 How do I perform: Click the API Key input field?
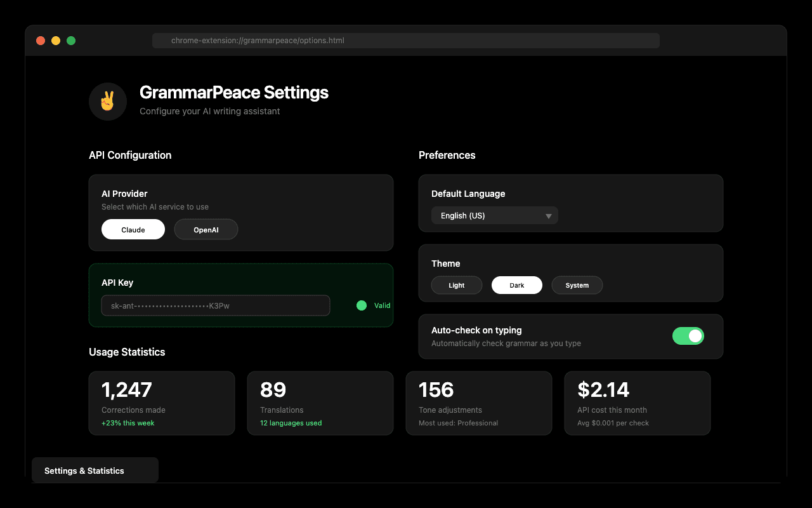coord(216,305)
